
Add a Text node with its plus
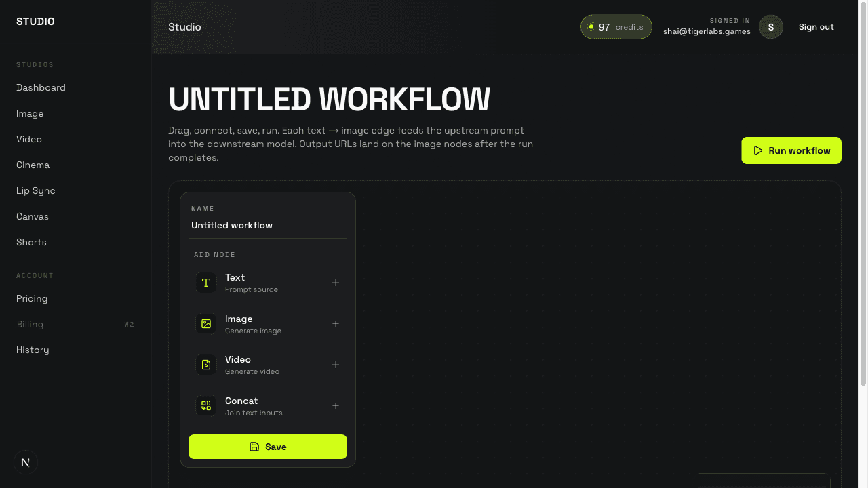[336, 283]
